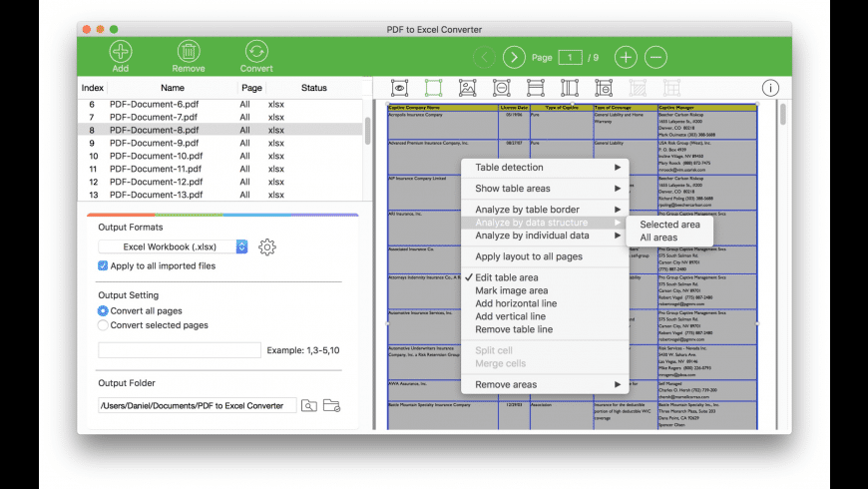
Task: Select PDF-Document-7.pdf row
Action: tap(220, 117)
